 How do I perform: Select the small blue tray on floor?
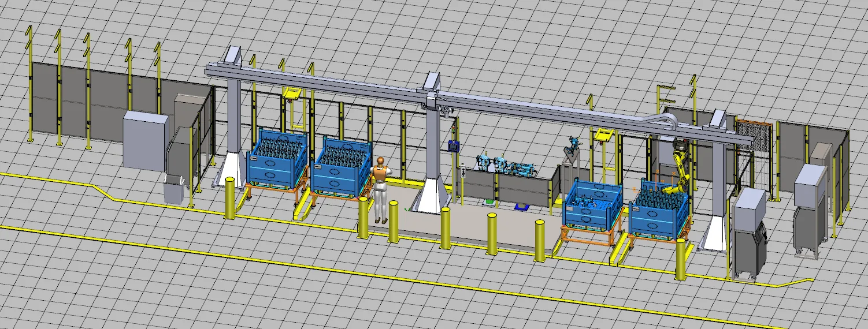pyautogui.click(x=522, y=207)
